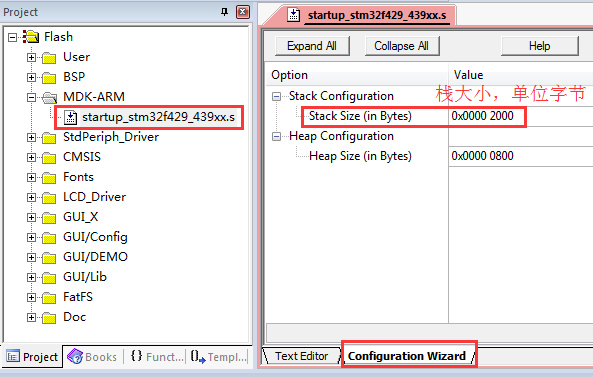The image size is (593, 377).
Task: Click the Collapse All button
Action: click(402, 46)
